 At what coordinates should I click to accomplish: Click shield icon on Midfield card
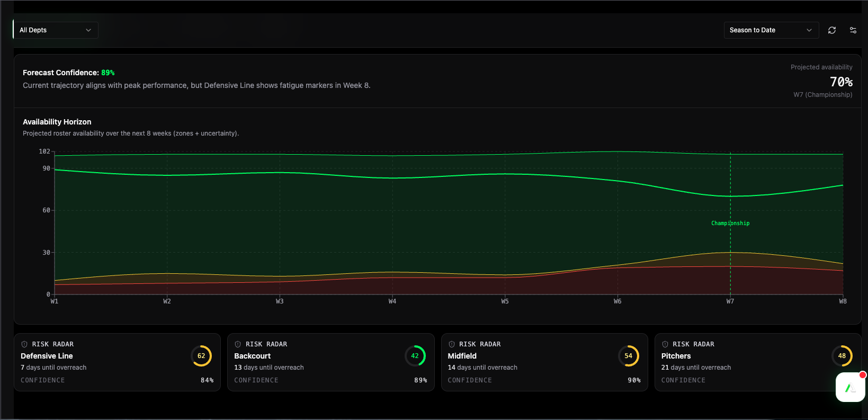point(452,344)
